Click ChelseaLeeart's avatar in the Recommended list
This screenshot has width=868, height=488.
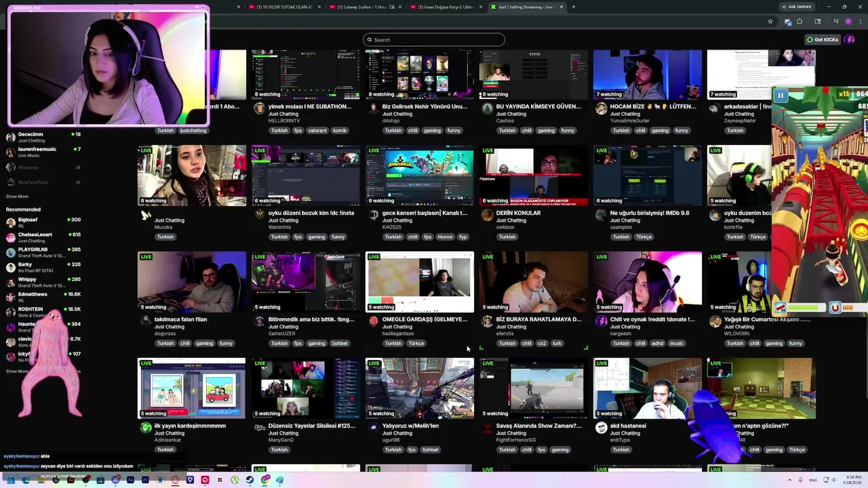10,237
